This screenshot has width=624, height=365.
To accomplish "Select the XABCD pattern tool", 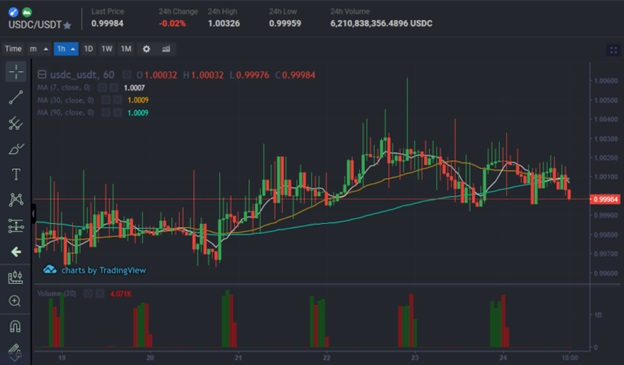I will tap(16, 200).
